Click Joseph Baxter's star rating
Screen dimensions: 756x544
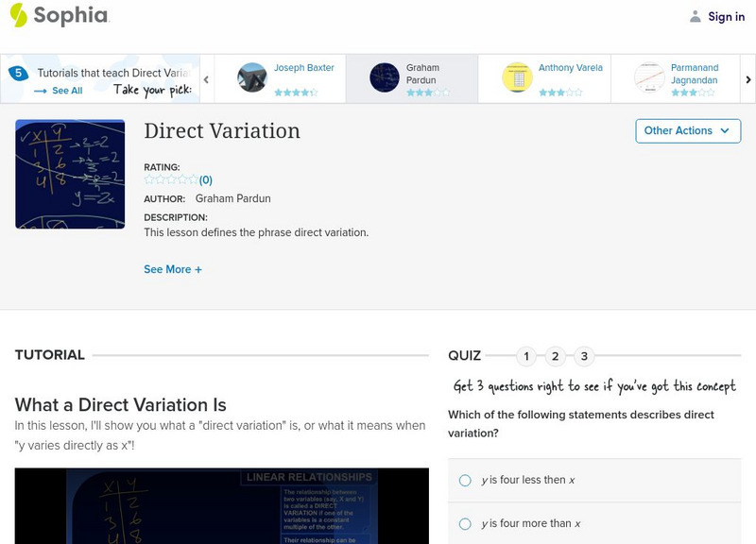pyautogui.click(x=296, y=93)
